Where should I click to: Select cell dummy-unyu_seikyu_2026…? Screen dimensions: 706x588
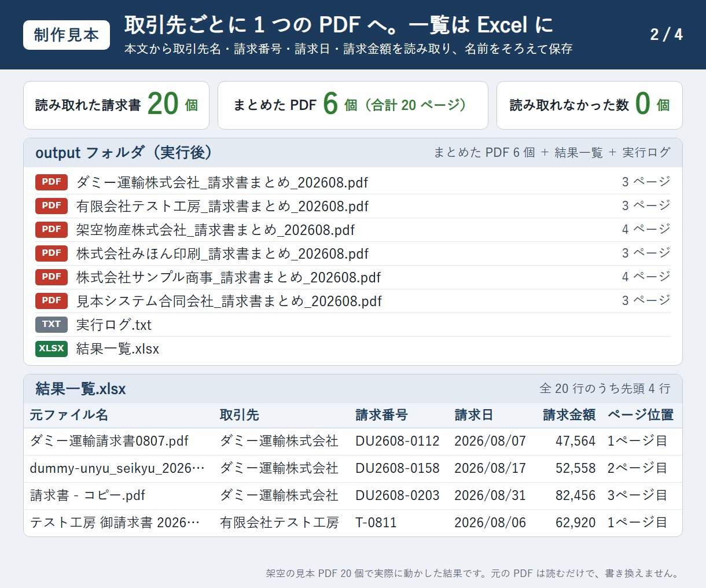(117, 468)
